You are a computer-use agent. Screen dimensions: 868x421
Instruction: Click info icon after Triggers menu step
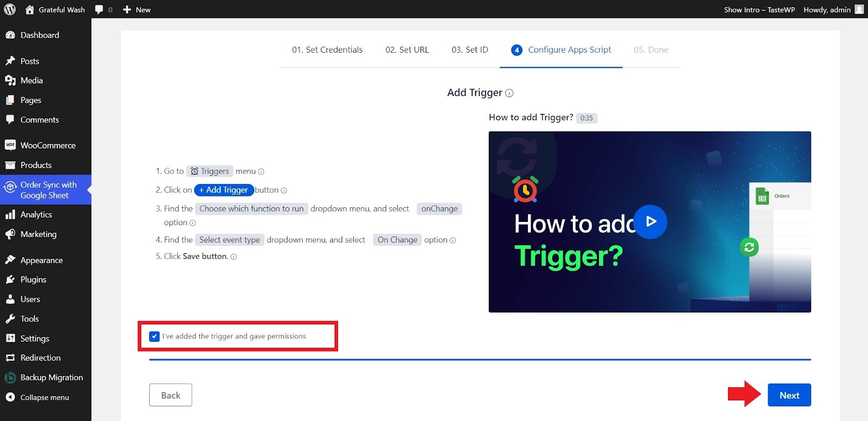pos(261,171)
